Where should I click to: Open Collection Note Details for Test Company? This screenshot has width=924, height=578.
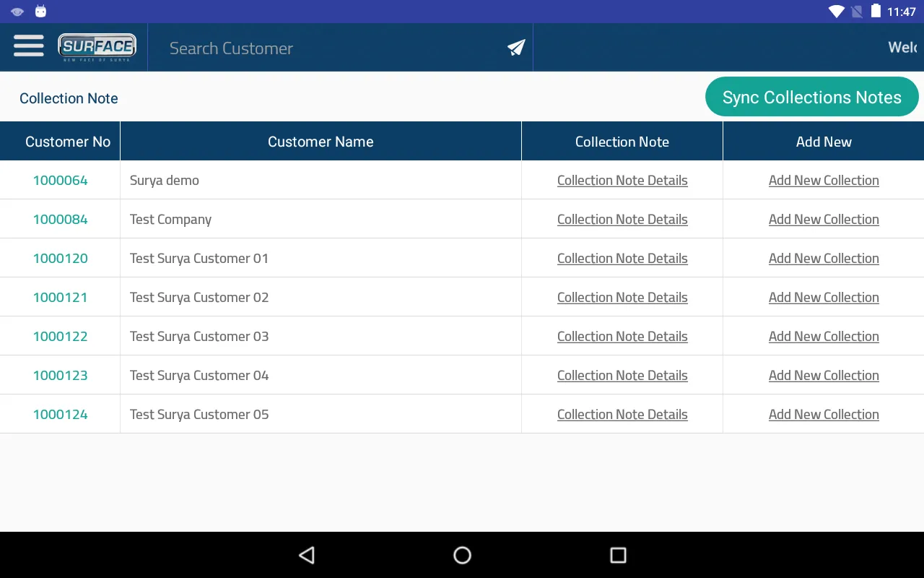point(622,219)
